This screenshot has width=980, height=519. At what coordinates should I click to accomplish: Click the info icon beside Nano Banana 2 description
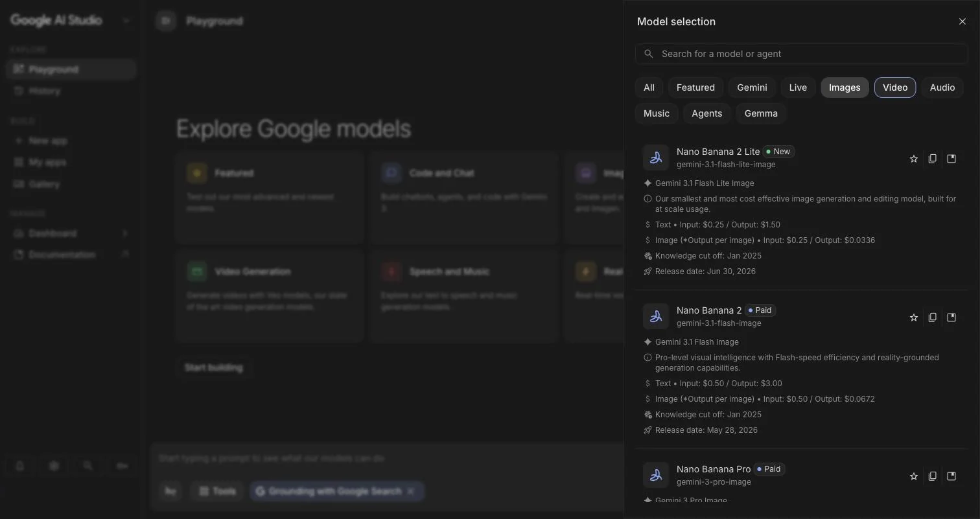647,358
